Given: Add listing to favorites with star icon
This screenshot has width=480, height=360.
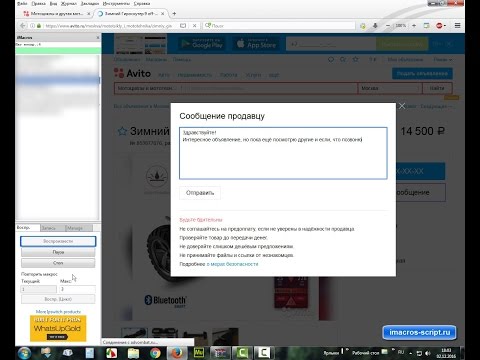Looking at the screenshot, I should [122, 131].
